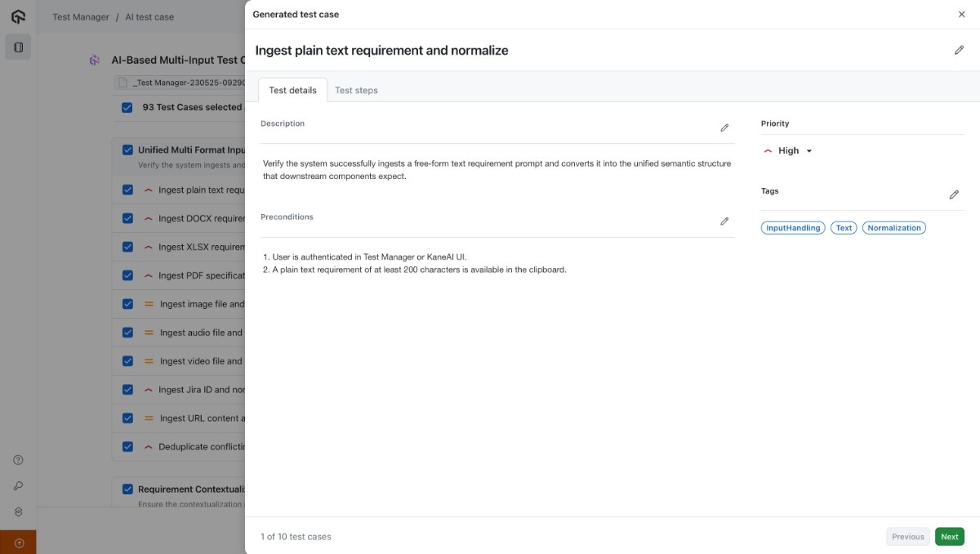The image size is (980, 554).
Task: Toggle Requirement Contextualization group checkbox
Action: pos(127,489)
